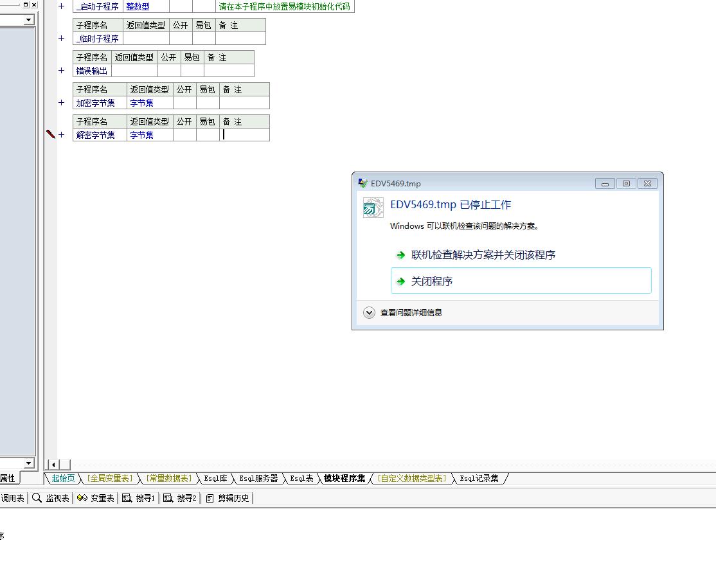Click the EDV5469.tmp application icon in dialog
Image resolution: width=716 pixels, height=588 pixels.
pos(373,208)
